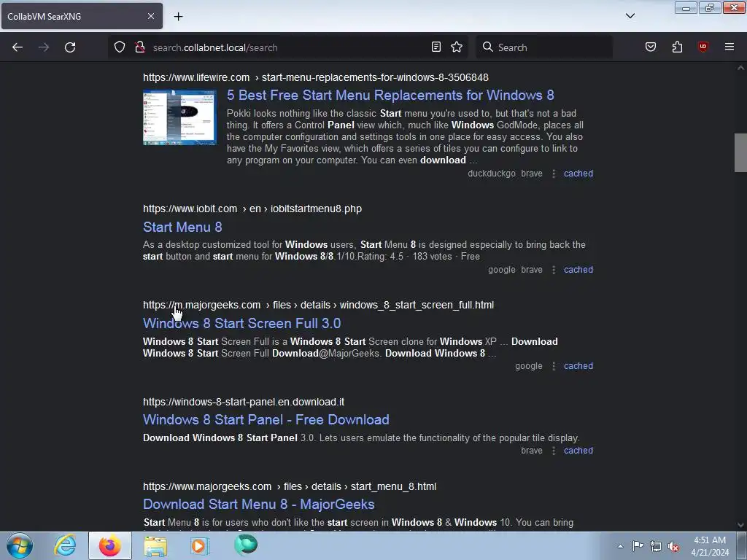This screenshot has width=747, height=560.
Task: Open cached copy of iobit result
Action: 578,270
